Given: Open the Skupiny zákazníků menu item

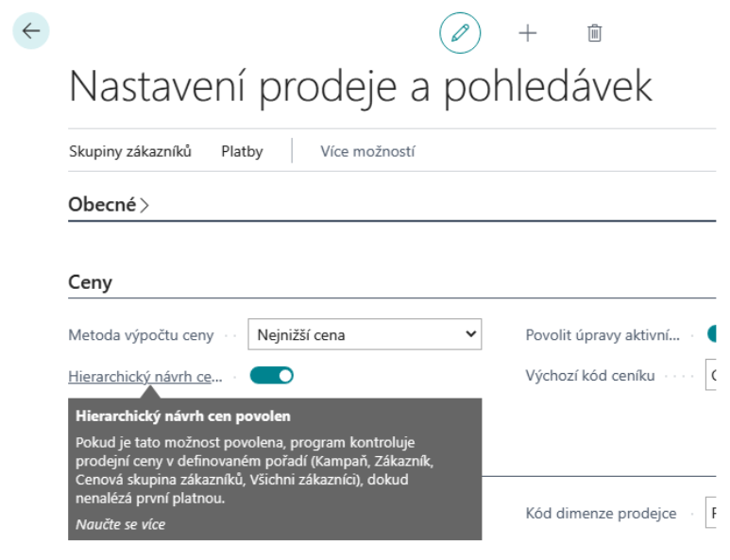Looking at the screenshot, I should tap(130, 151).
